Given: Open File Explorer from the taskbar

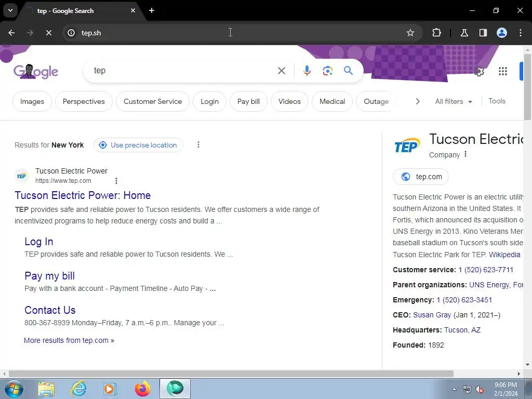Looking at the screenshot, I should click(x=46, y=389).
